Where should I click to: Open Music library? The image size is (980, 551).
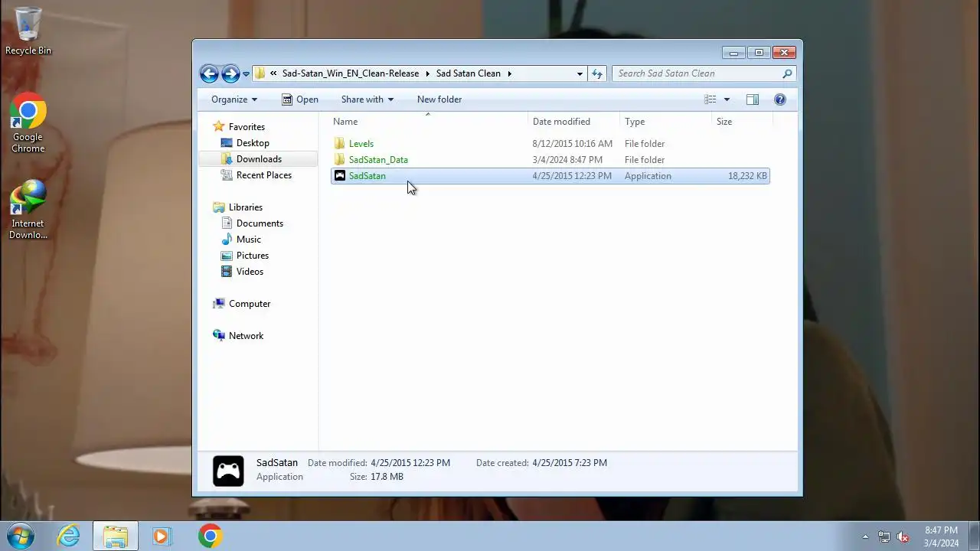coord(249,240)
